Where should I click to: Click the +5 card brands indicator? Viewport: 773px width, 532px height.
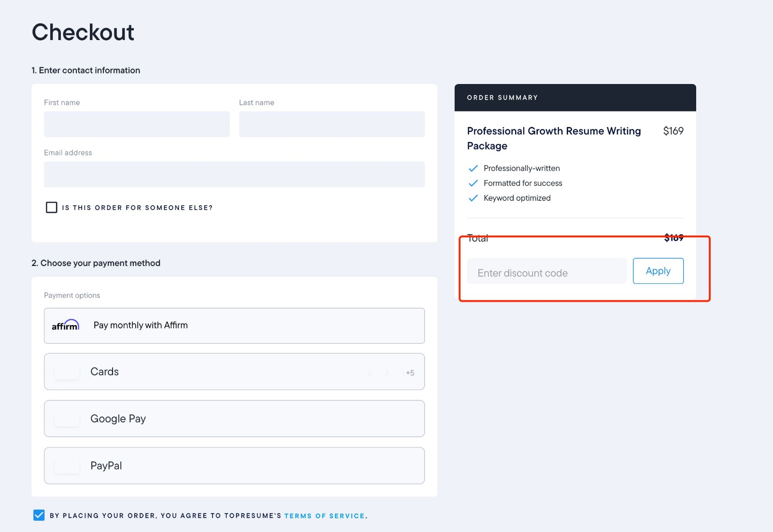[x=409, y=372]
